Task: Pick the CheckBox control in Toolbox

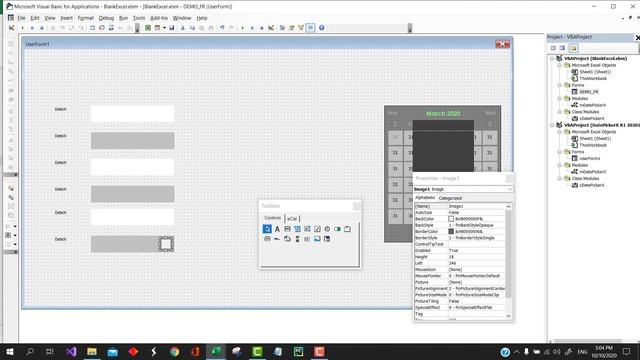Action: [x=317, y=229]
